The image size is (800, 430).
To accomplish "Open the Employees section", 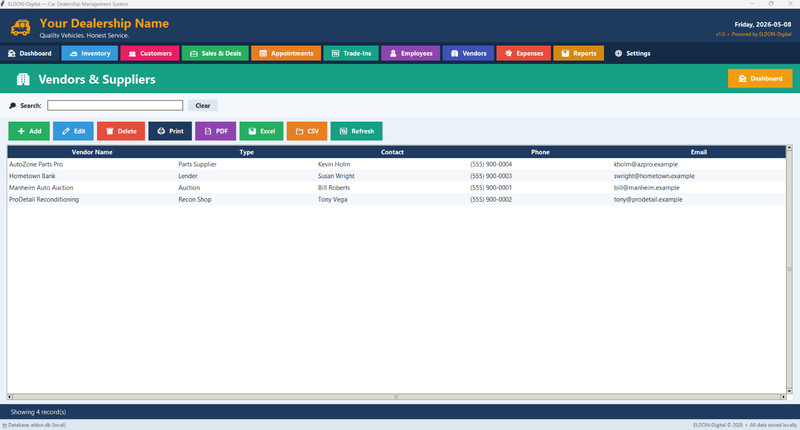I will tap(411, 54).
